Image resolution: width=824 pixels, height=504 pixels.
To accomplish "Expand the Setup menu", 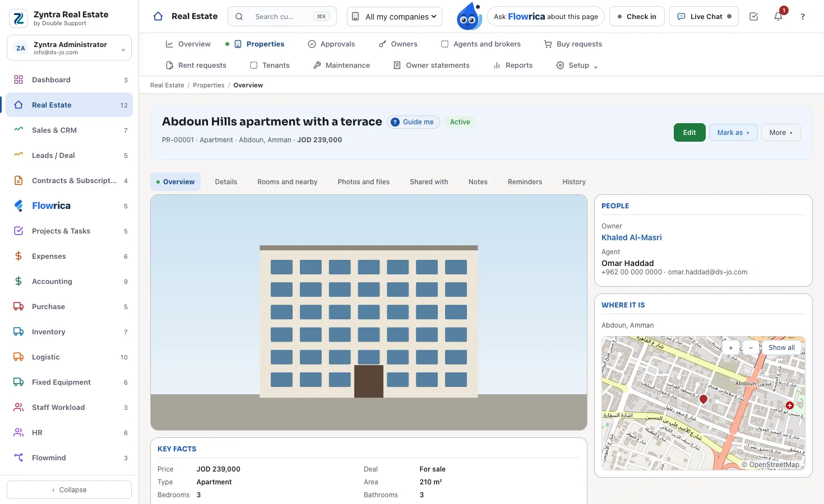I will (577, 66).
